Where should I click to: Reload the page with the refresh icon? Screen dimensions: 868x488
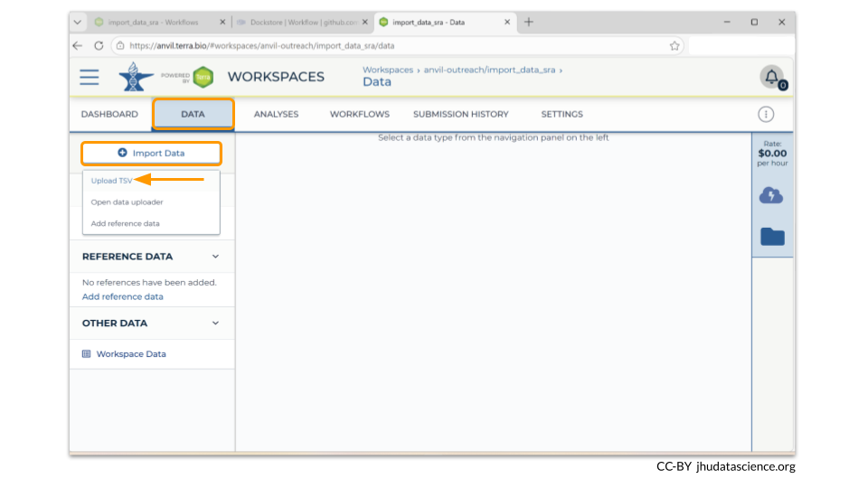[x=99, y=46]
